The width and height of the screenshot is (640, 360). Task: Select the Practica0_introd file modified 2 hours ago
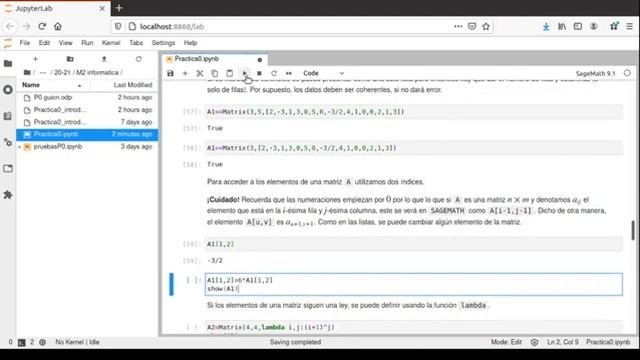pos(87,110)
